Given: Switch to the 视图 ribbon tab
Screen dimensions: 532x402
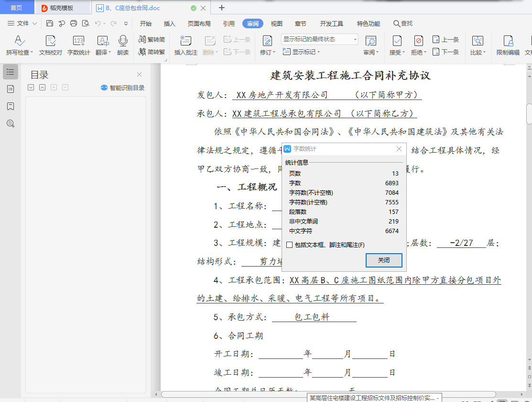Looking at the screenshot, I should click(x=277, y=23).
